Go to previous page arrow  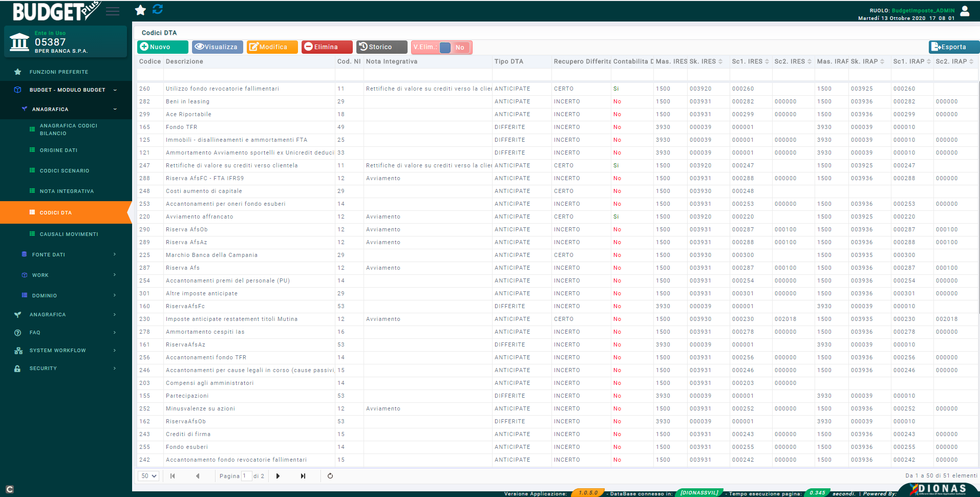coord(198,476)
